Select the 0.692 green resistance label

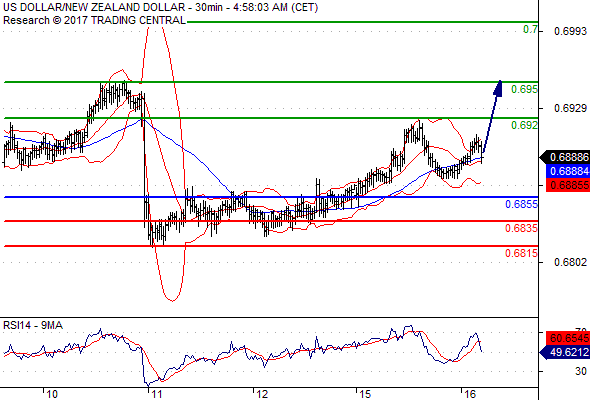524,125
